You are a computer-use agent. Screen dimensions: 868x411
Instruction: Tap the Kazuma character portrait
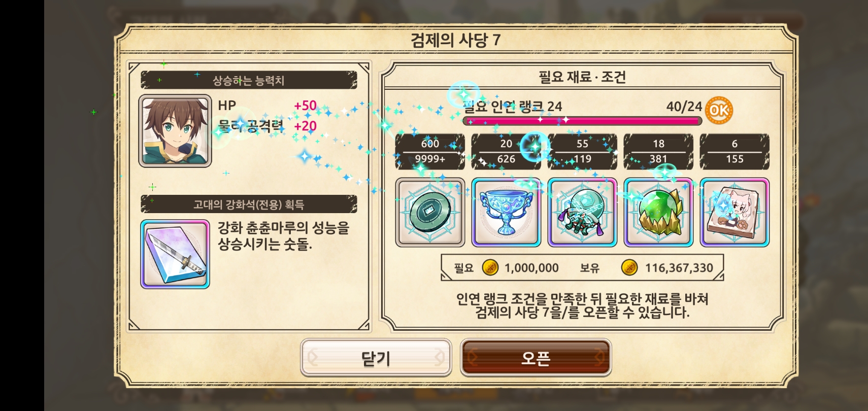point(175,131)
